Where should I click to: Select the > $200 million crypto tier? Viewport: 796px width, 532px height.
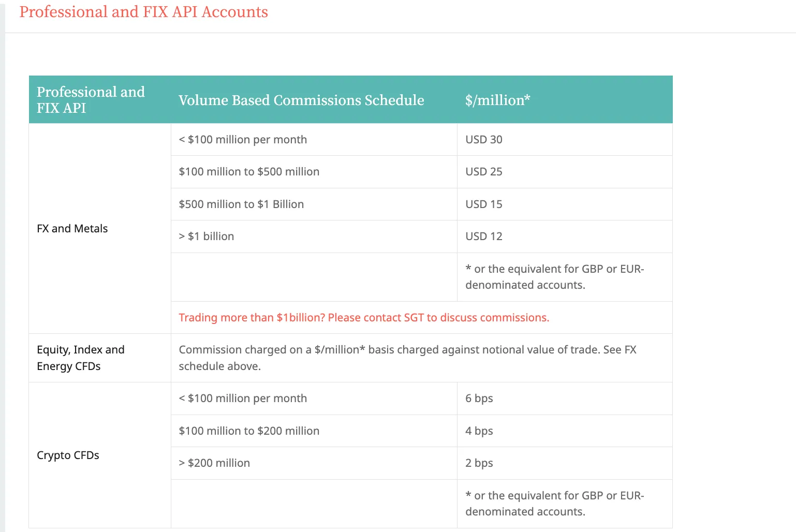tap(214, 463)
